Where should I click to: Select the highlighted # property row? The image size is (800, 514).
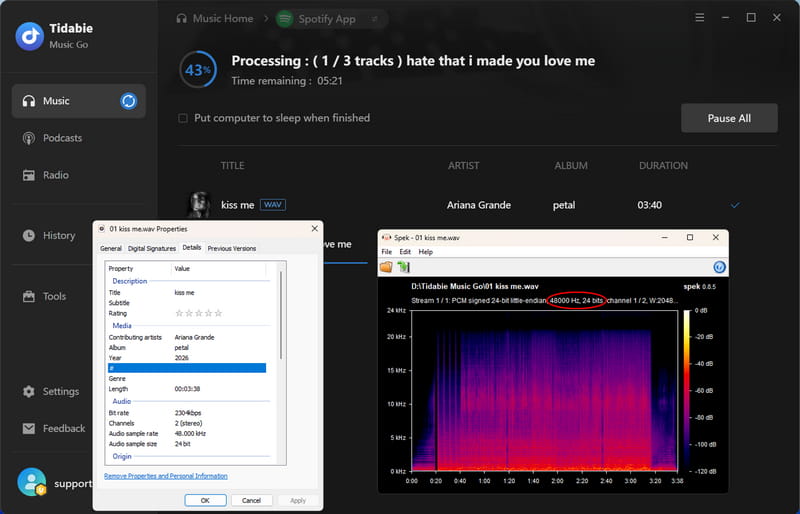coord(187,368)
